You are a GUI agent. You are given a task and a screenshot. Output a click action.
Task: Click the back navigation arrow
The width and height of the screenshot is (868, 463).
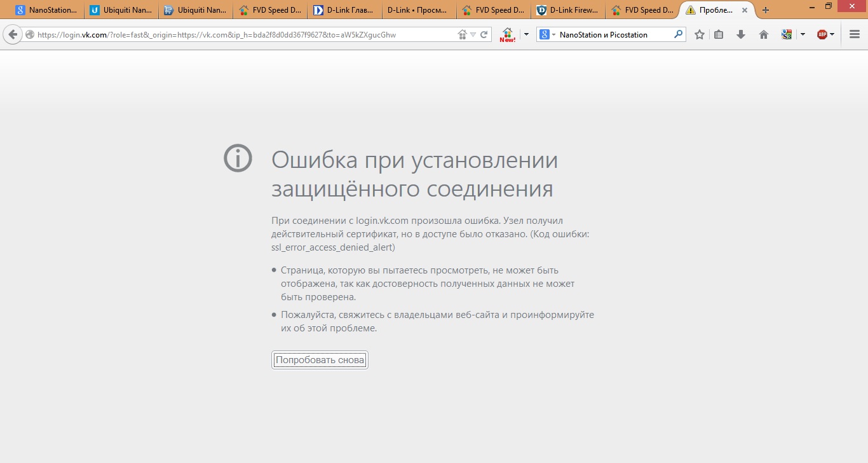[12, 35]
